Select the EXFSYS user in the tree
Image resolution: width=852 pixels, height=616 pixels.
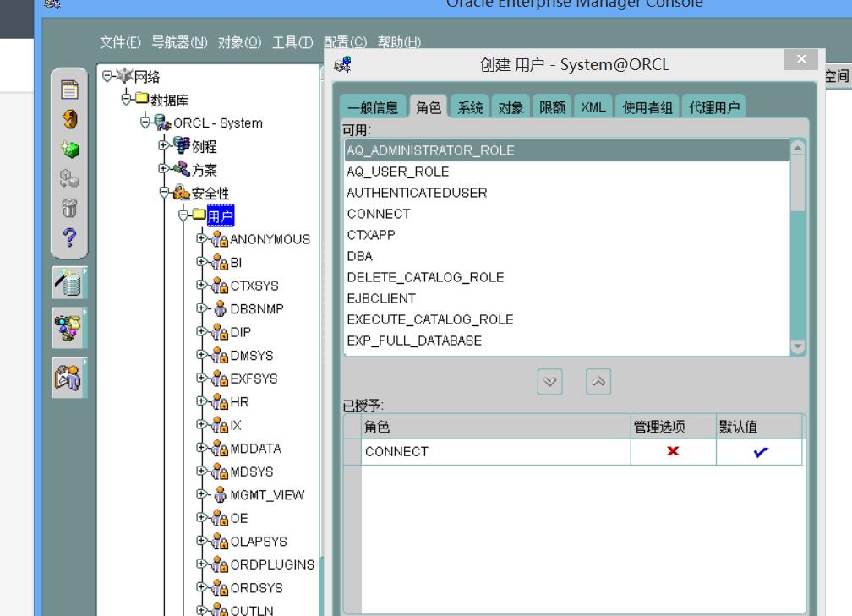(254, 378)
